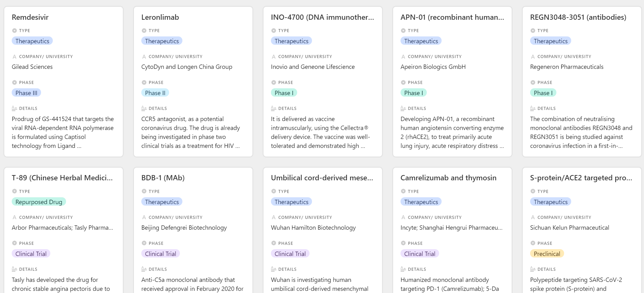Click the COMPANY/UNIVERSITY icon on T-89 card
The height and width of the screenshot is (293, 644).
tap(14, 217)
